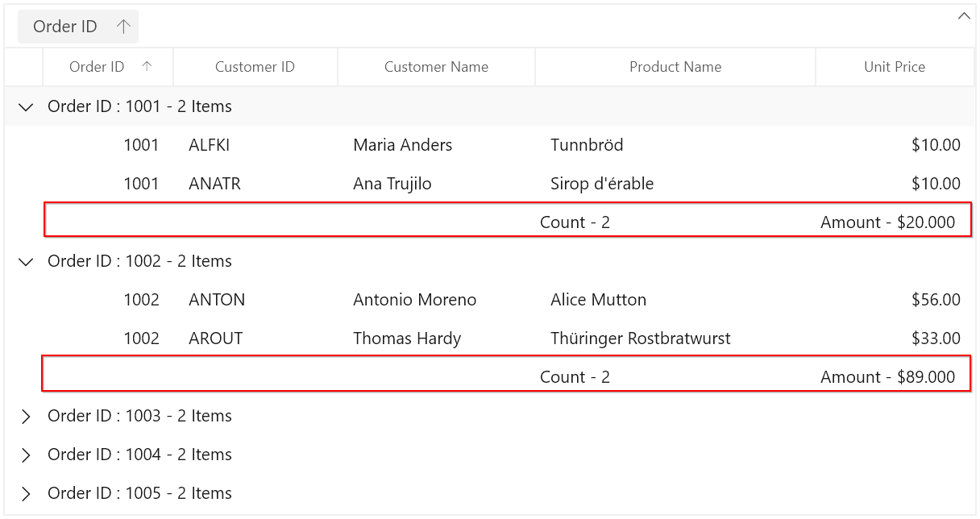Viewport: 980px width, 519px height.
Task: Sort by Customer Name column header
Action: (x=436, y=67)
